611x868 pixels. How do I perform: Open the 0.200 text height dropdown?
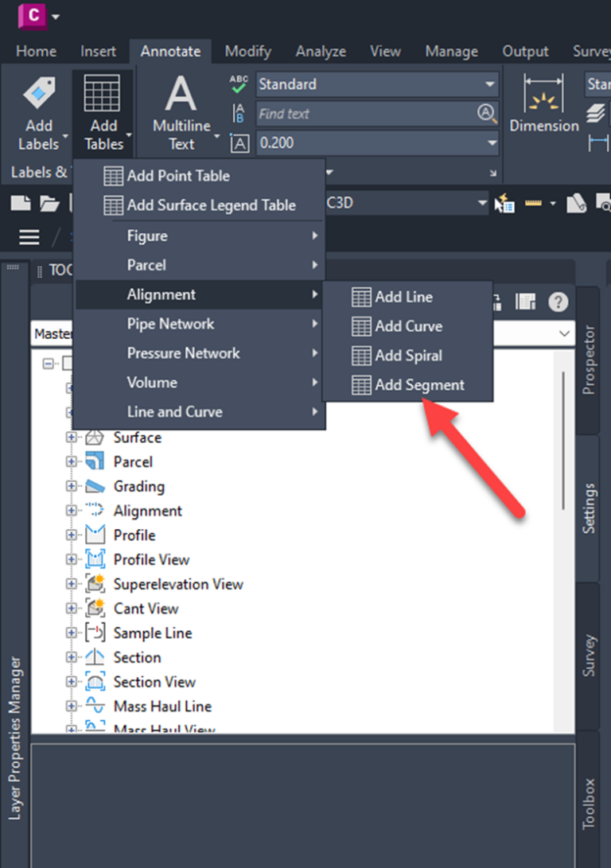click(492, 143)
